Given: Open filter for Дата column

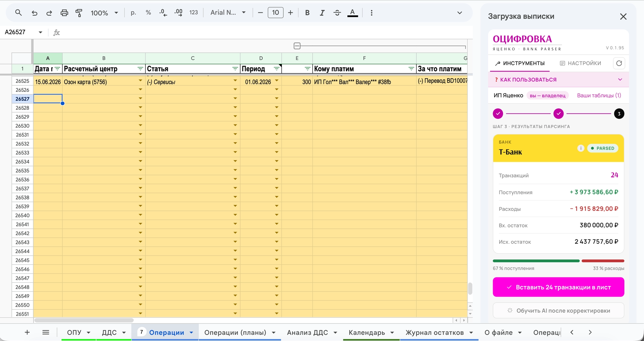Looking at the screenshot, I should pyautogui.click(x=57, y=69).
